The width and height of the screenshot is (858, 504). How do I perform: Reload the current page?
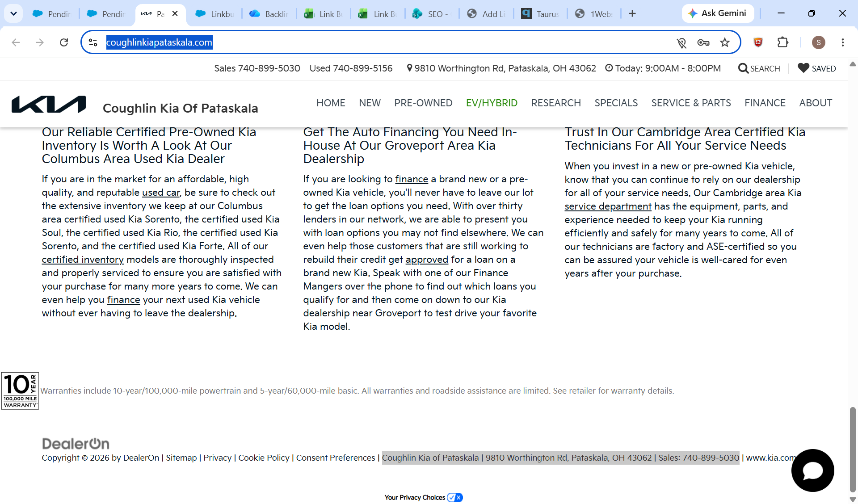(64, 42)
